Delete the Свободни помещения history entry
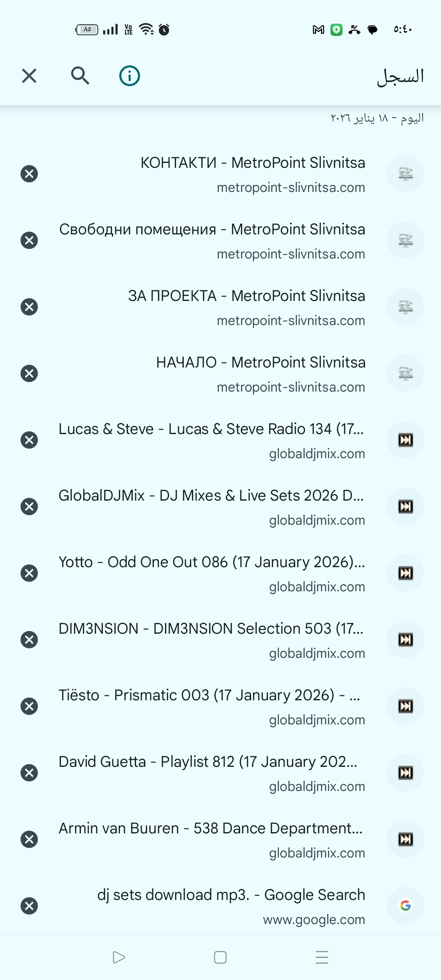441x980 pixels. click(29, 240)
